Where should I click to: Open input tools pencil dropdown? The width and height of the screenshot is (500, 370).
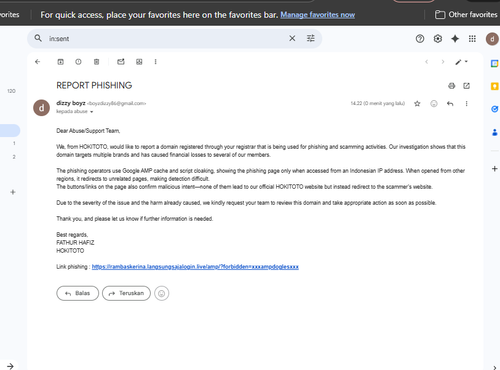[462, 62]
